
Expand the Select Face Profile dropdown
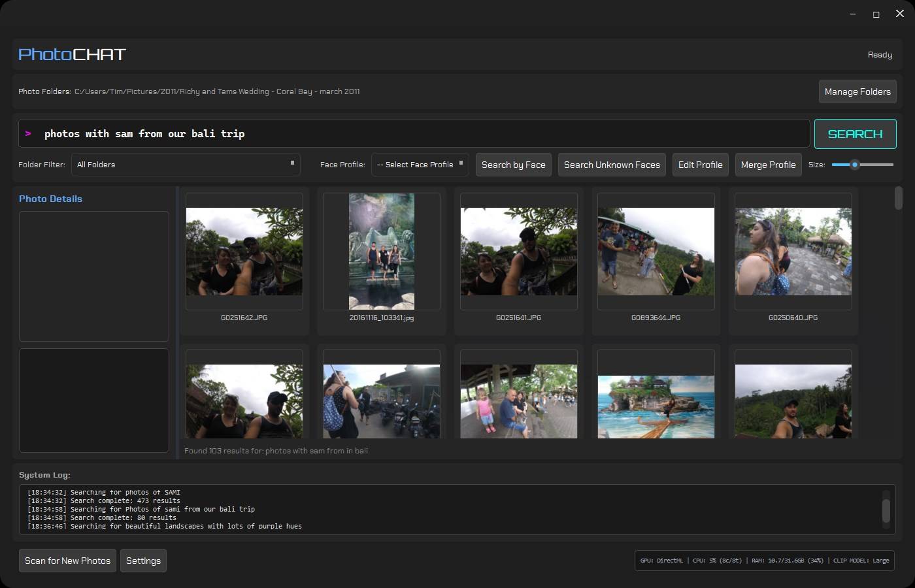click(x=420, y=165)
